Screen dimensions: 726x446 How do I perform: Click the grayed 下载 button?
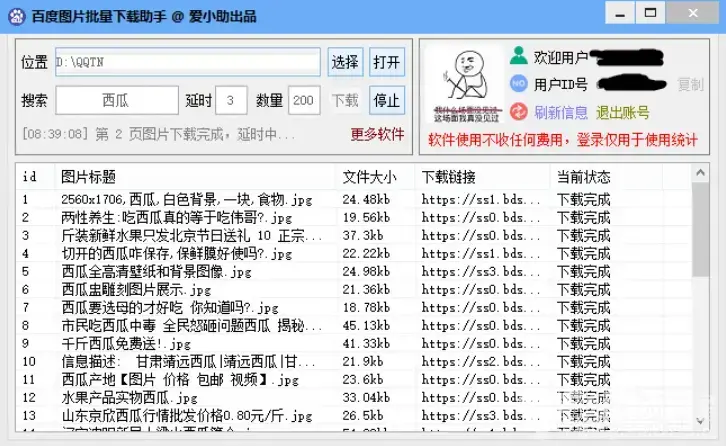click(345, 100)
